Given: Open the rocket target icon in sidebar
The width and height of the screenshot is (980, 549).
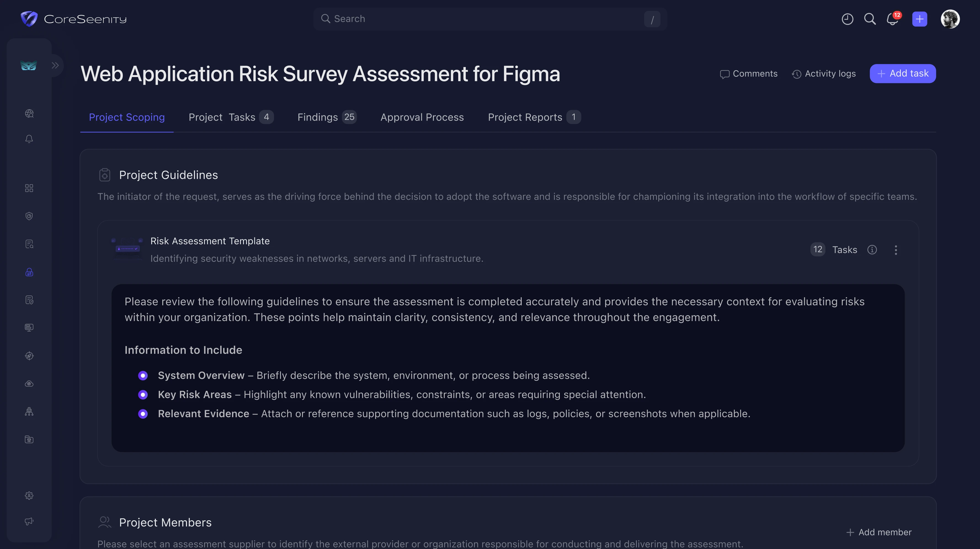Looking at the screenshot, I should click(x=29, y=356).
